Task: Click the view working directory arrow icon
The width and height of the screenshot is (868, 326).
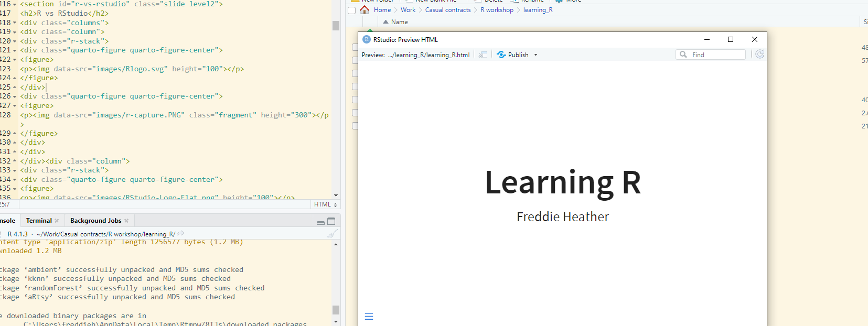Action: pos(181,234)
